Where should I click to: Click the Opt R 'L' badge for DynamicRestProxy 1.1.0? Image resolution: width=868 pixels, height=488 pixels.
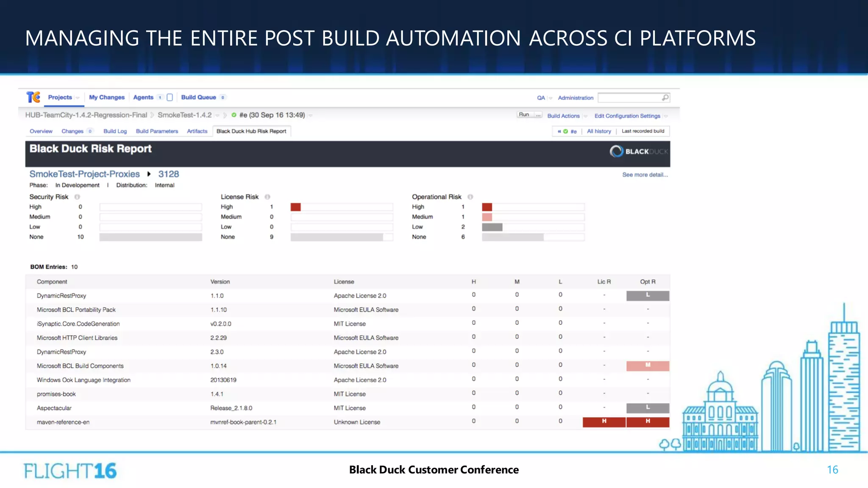point(648,296)
